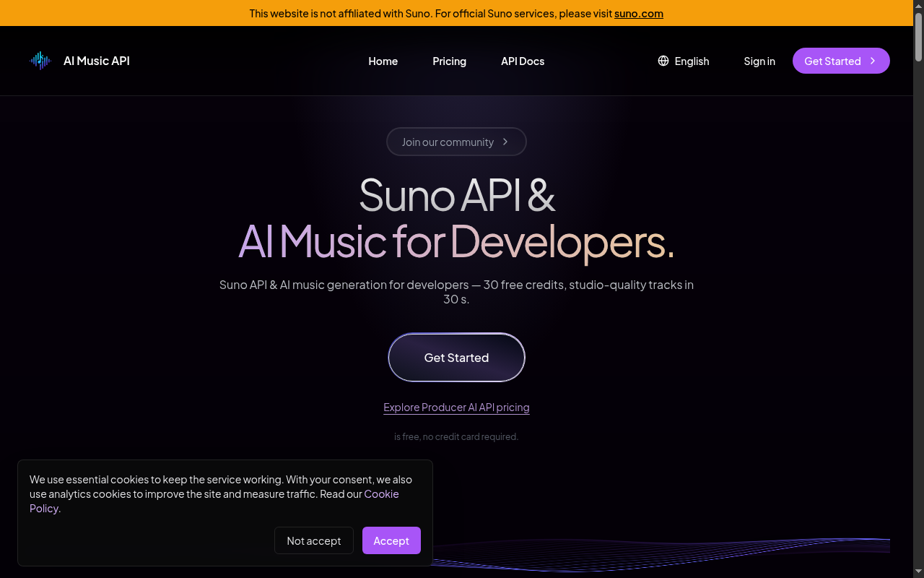The width and height of the screenshot is (924, 578).
Task: Open the Pricing page from the nav
Action: [x=450, y=61]
